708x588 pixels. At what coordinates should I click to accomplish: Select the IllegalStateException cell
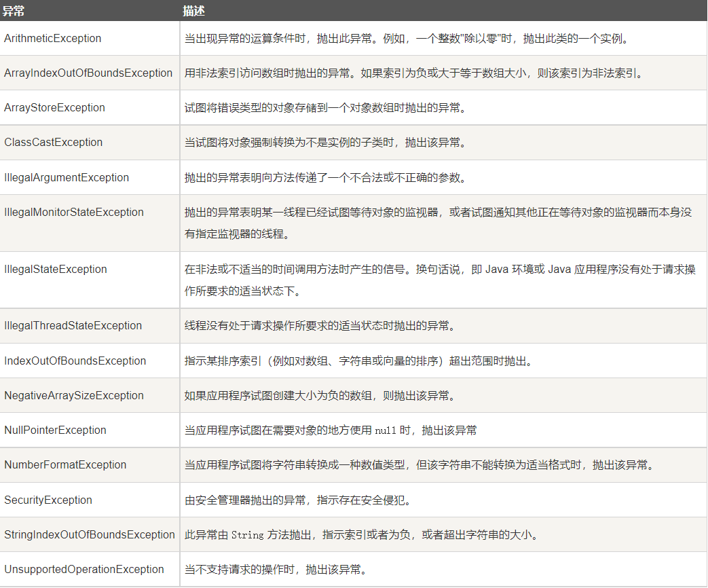(x=56, y=270)
